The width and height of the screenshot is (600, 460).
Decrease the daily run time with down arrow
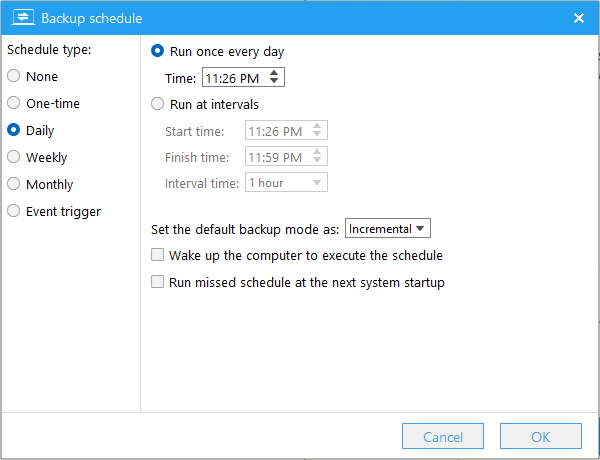point(275,82)
